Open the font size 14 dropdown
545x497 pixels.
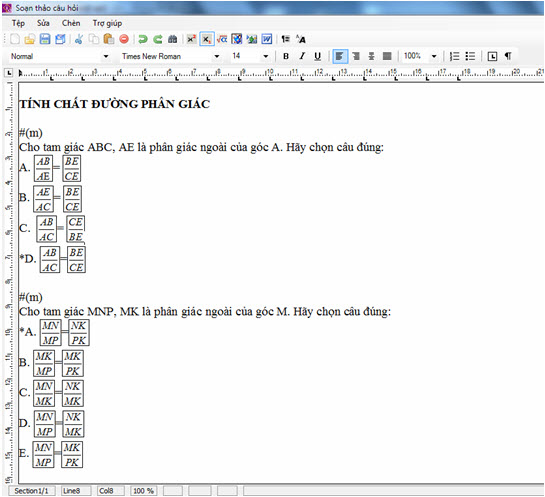pos(266,56)
